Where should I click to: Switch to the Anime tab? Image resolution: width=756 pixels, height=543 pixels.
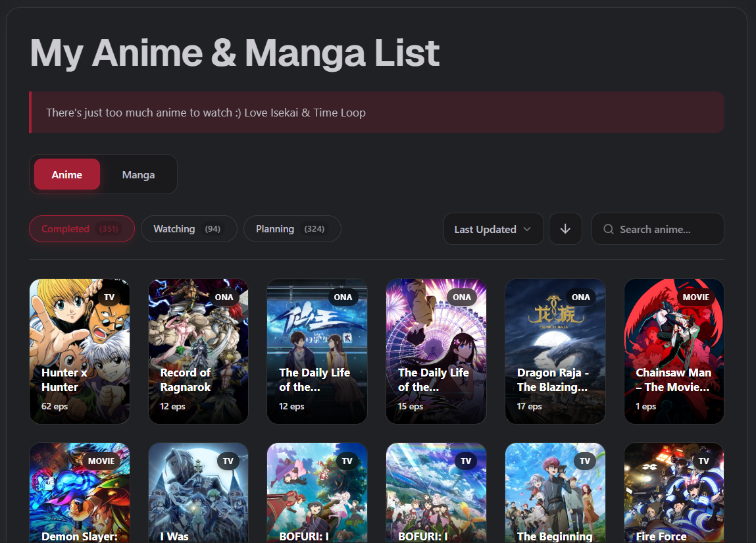[x=67, y=174]
